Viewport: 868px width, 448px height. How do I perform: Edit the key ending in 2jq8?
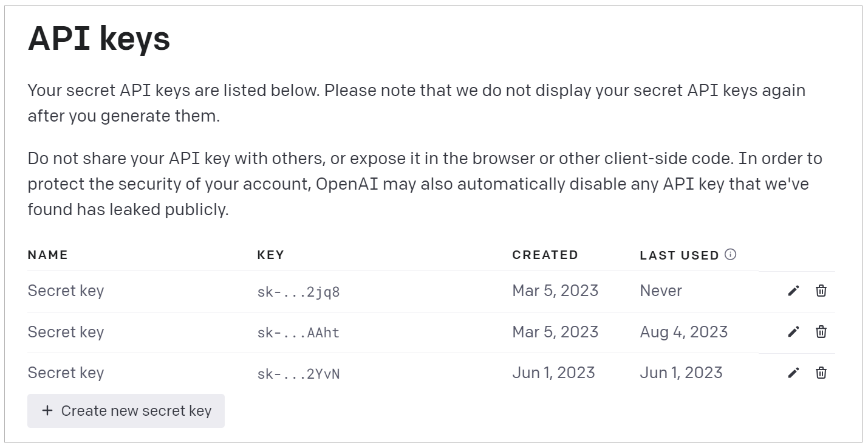[793, 291]
